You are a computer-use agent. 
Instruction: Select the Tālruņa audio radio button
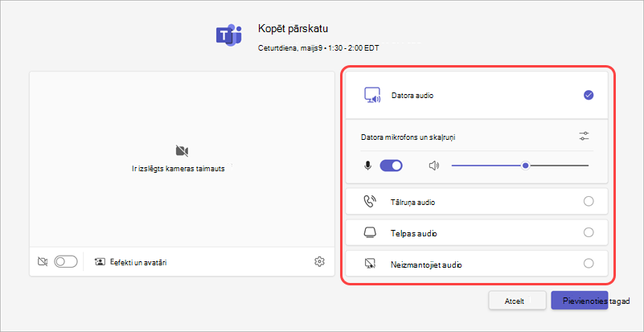pos(589,201)
